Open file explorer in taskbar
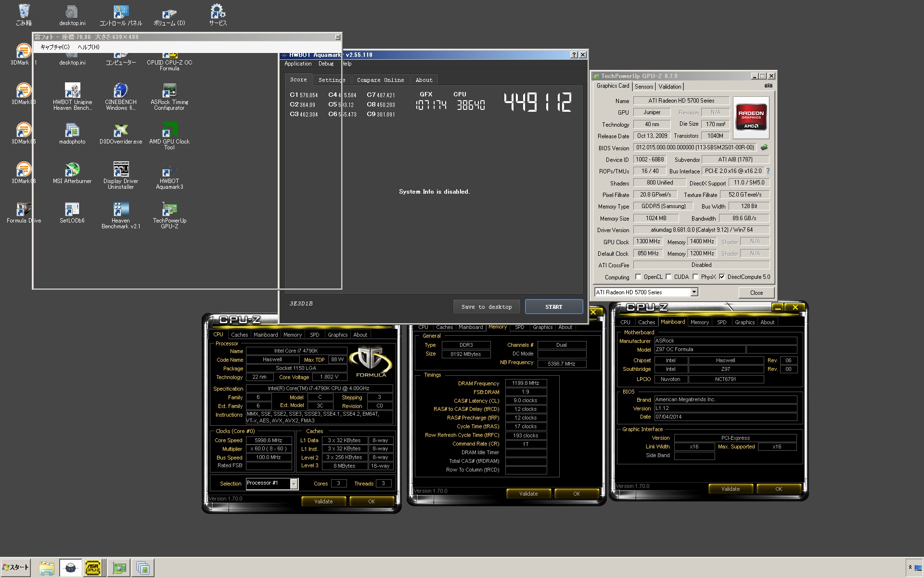Image resolution: width=924 pixels, height=578 pixels. (47, 568)
